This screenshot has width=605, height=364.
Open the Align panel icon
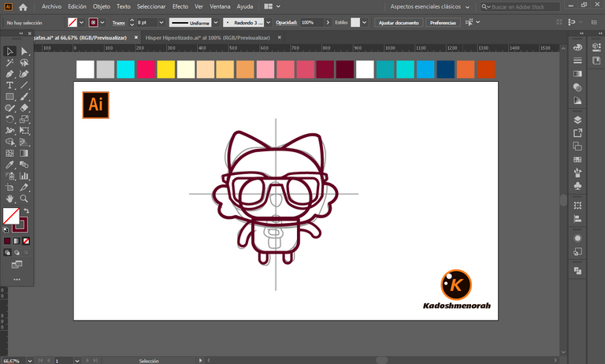pyautogui.click(x=577, y=219)
